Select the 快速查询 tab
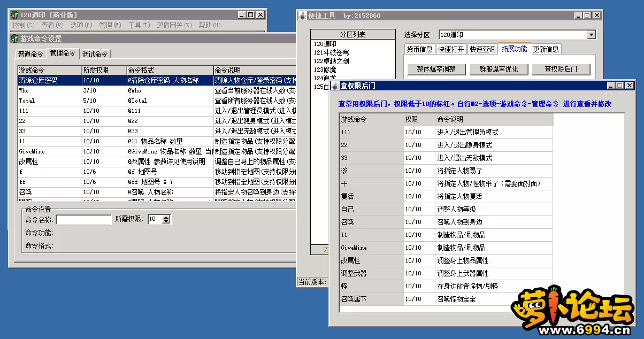Screen dimensions: 644x339 coord(482,49)
